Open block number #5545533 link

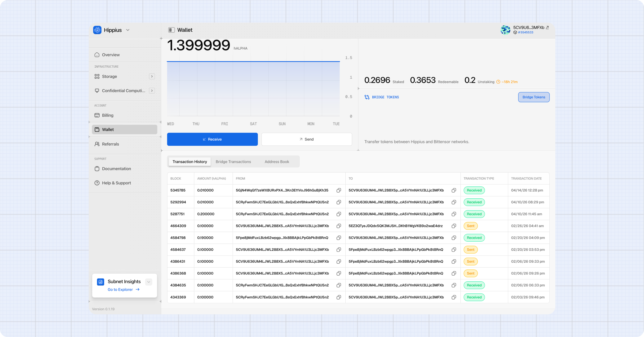click(x=525, y=32)
